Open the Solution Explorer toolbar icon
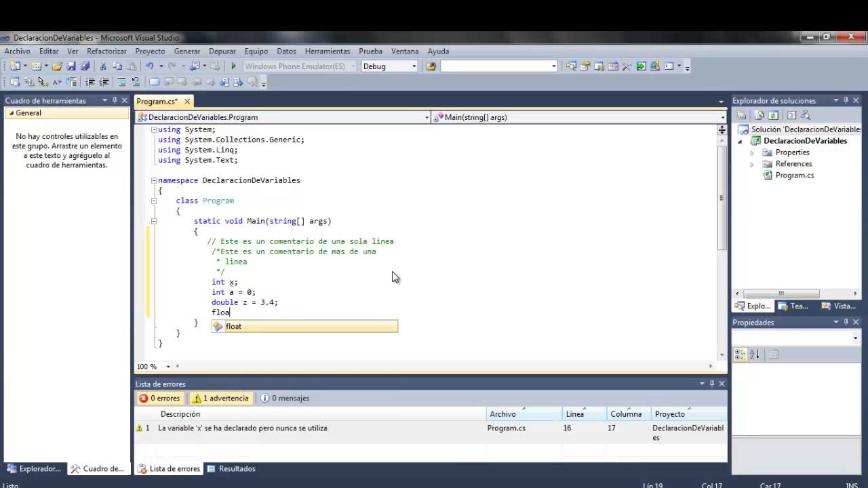The width and height of the screenshot is (868, 488). 571,66
